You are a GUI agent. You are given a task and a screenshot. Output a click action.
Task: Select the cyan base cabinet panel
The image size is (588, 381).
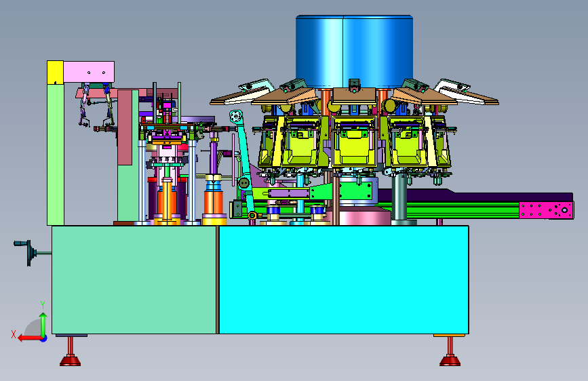coord(343,280)
